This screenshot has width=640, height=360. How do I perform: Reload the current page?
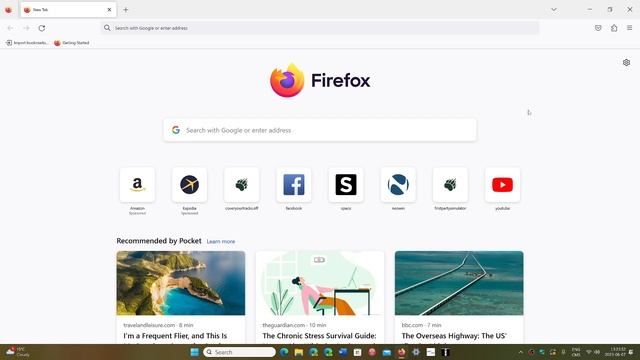coord(42,28)
